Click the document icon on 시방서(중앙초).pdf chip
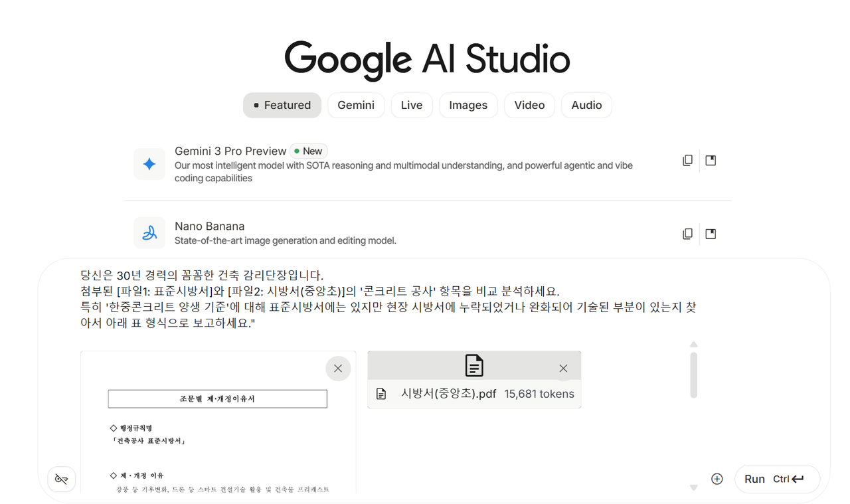The width and height of the screenshot is (850, 504). (x=380, y=393)
